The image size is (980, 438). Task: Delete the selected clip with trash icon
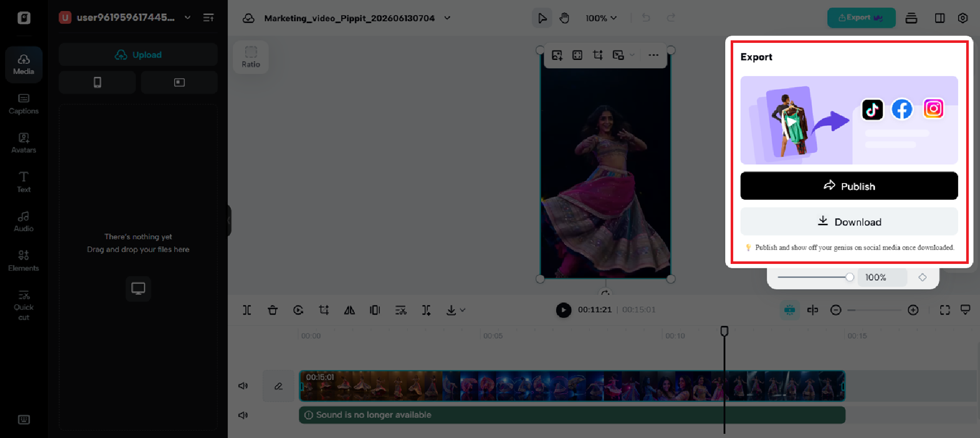(x=272, y=310)
